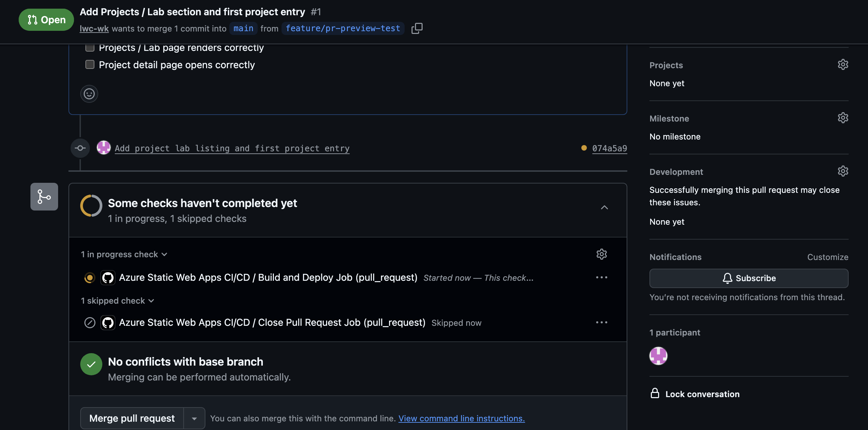Click 'Some checks haven't completed yet' heading

coord(202,203)
